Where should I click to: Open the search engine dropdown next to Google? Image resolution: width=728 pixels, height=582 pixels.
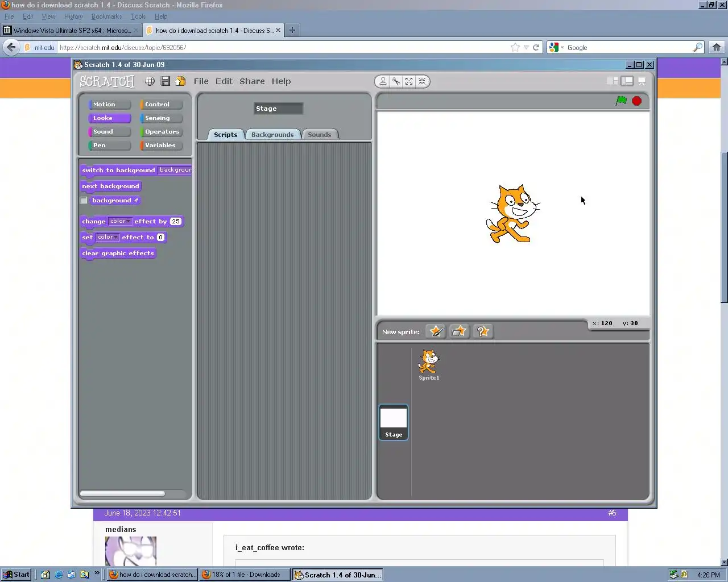[x=556, y=48]
